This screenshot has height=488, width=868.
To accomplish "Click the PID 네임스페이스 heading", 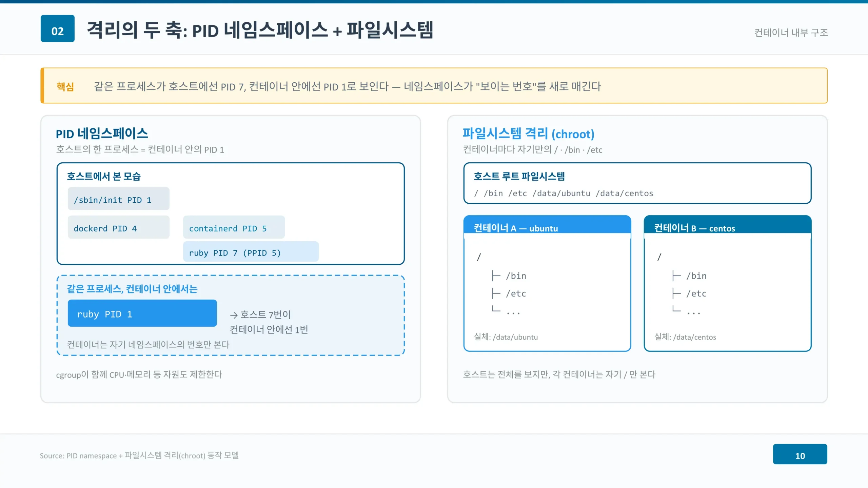I will (102, 134).
